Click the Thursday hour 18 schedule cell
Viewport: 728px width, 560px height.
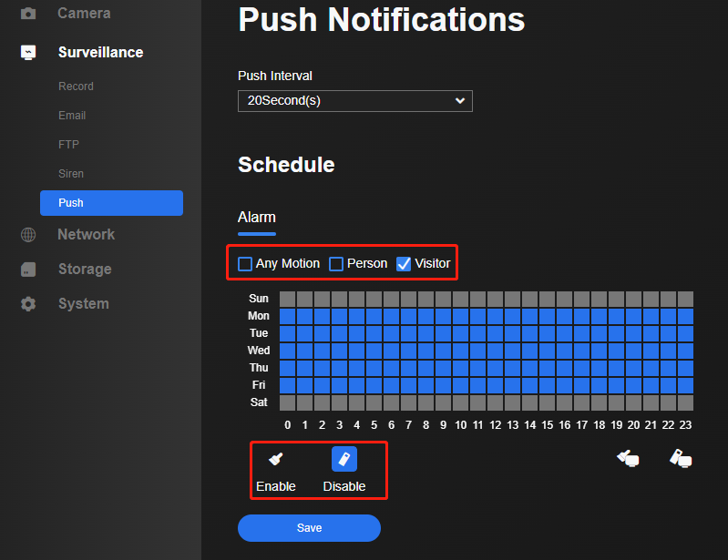(599, 368)
